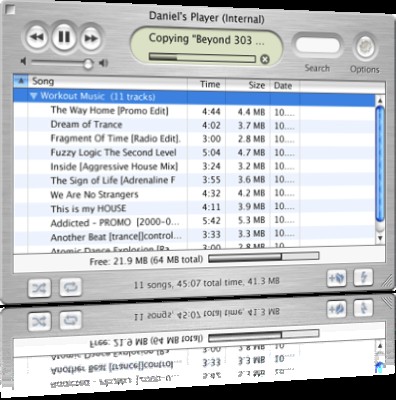This screenshot has height=400, width=396.
Task: Select song Addicted - PROMO
Action: pyautogui.click(x=115, y=223)
